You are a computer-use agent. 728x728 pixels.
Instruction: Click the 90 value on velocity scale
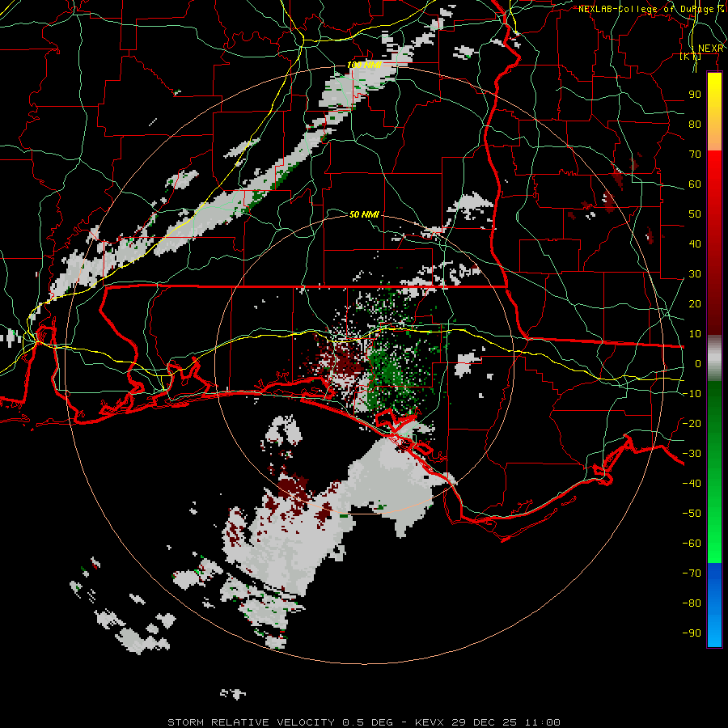tap(695, 95)
